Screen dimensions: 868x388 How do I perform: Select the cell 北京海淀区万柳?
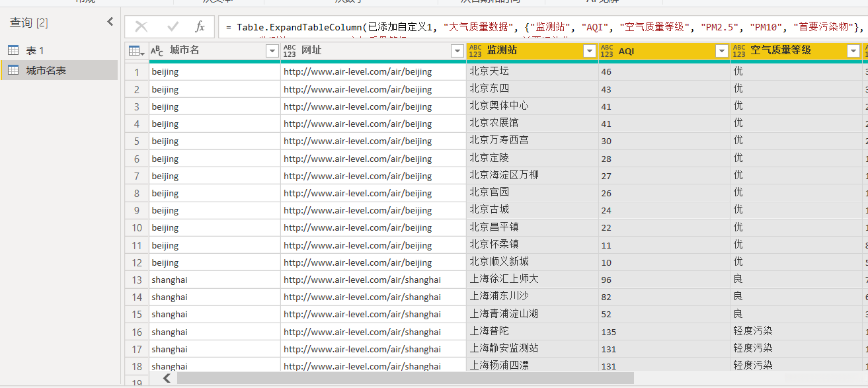pyautogui.click(x=532, y=175)
